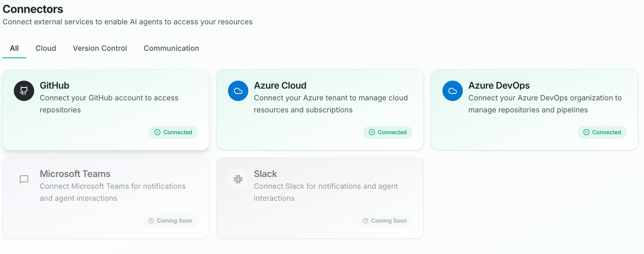
Task: Click the 'Connect your Azure tenant' description
Action: tap(331, 104)
